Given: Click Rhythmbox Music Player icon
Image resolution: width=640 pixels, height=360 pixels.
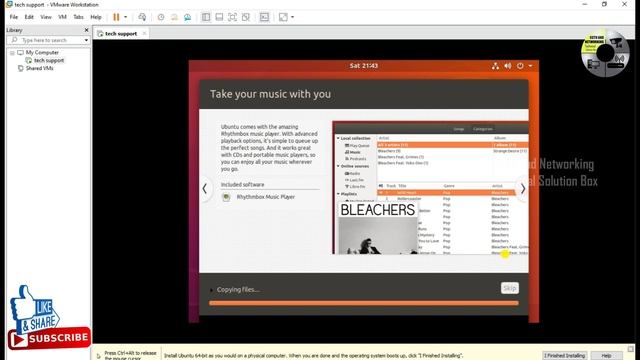Looking at the screenshot, I should point(226,197).
